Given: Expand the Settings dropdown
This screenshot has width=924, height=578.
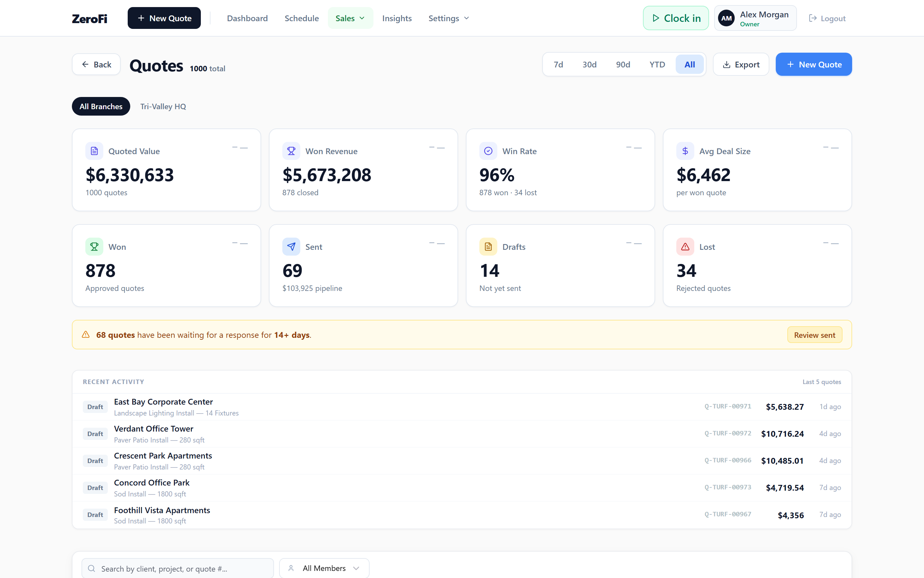Looking at the screenshot, I should [449, 18].
